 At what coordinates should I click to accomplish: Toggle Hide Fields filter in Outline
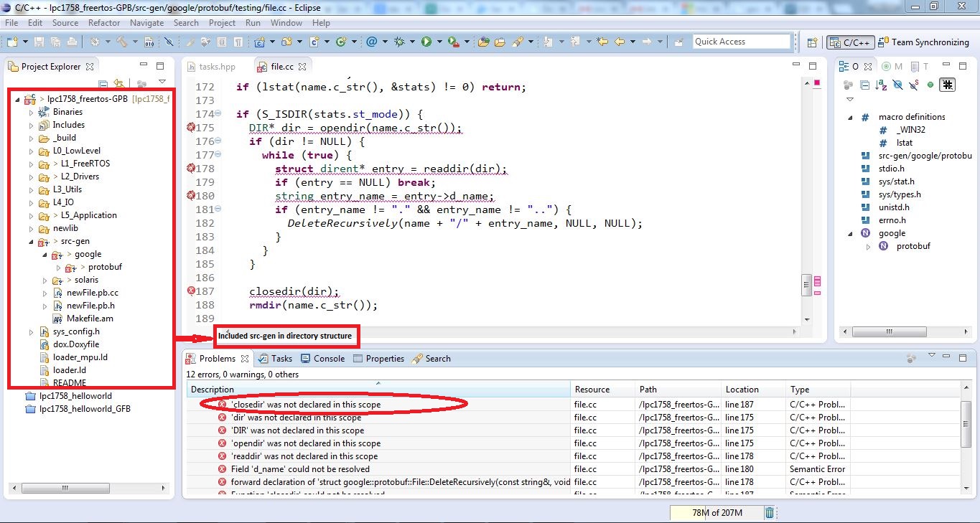897,85
